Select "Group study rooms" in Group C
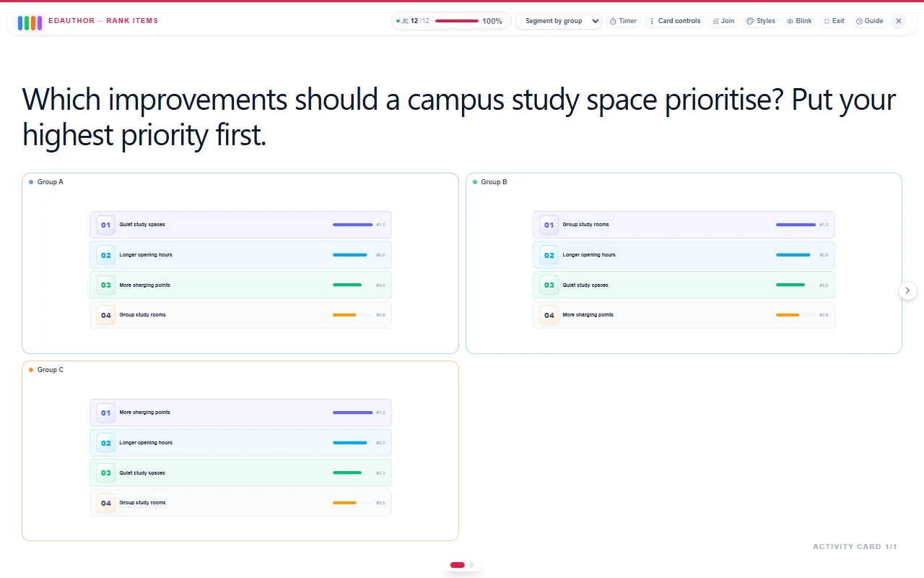This screenshot has width=924, height=578. (240, 503)
